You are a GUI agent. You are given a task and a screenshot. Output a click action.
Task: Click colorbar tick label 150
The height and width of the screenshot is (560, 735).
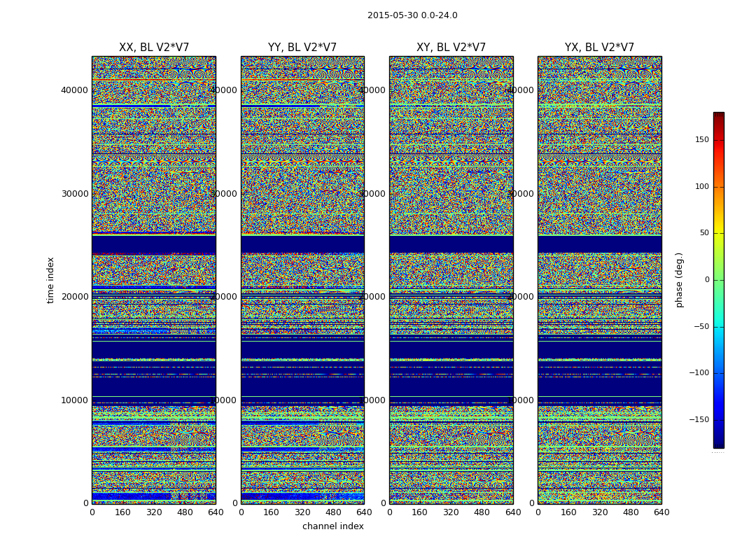701,140
